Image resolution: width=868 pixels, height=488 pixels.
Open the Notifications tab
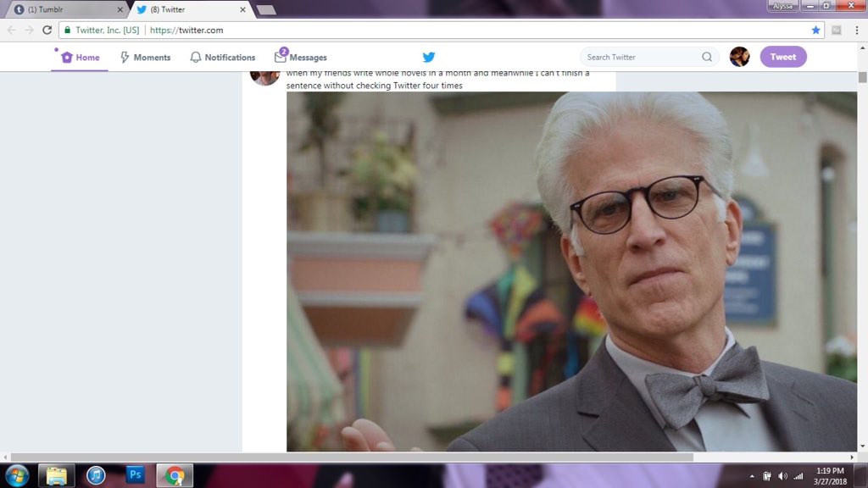pyautogui.click(x=223, y=57)
